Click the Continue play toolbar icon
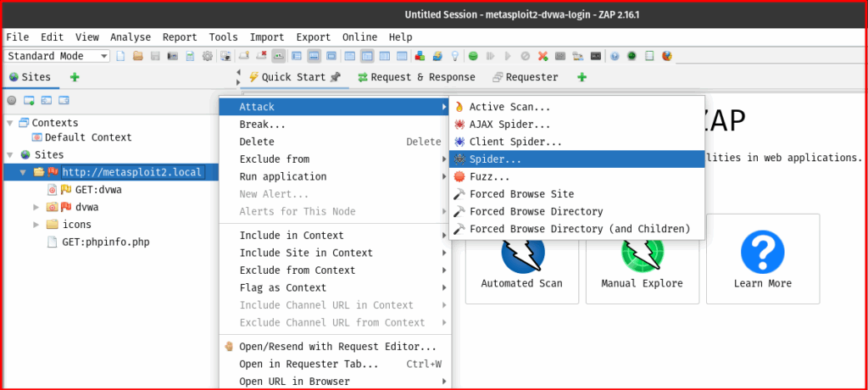868x390 pixels. [x=508, y=56]
